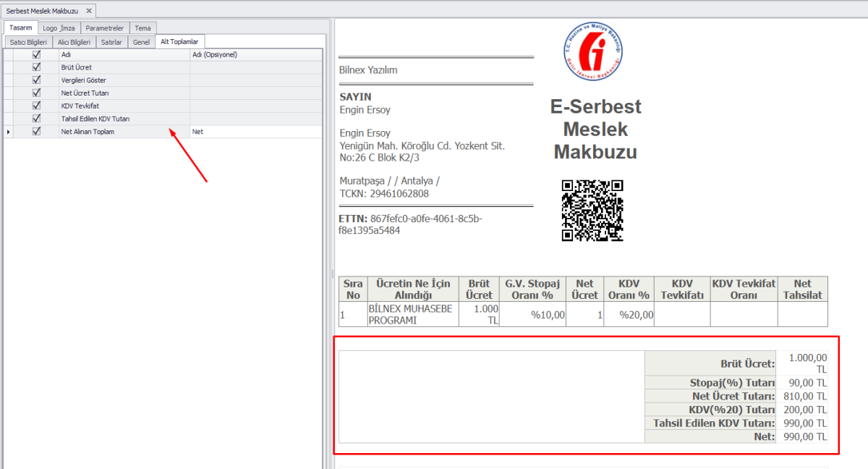Open the Parametreler tab
868x469 pixels.
coord(105,28)
